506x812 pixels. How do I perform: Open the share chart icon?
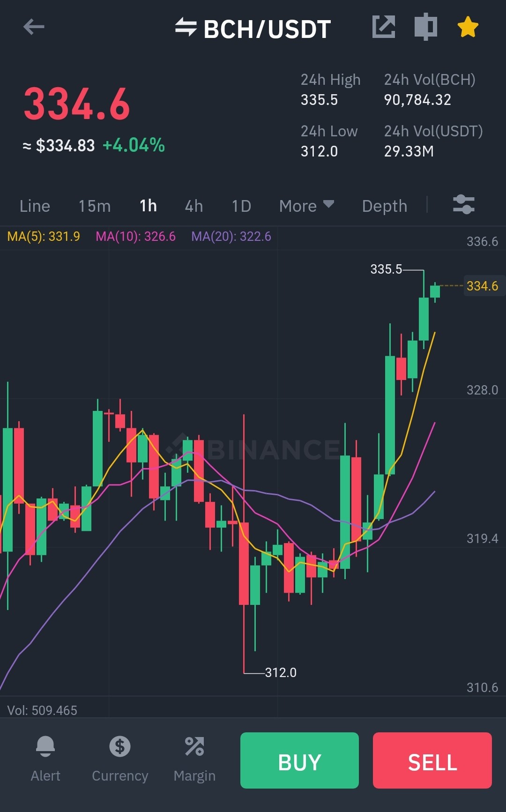[x=384, y=26]
